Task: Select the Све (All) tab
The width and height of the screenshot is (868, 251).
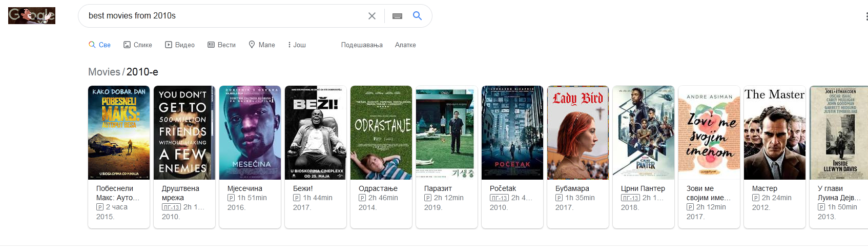Action: click(99, 45)
